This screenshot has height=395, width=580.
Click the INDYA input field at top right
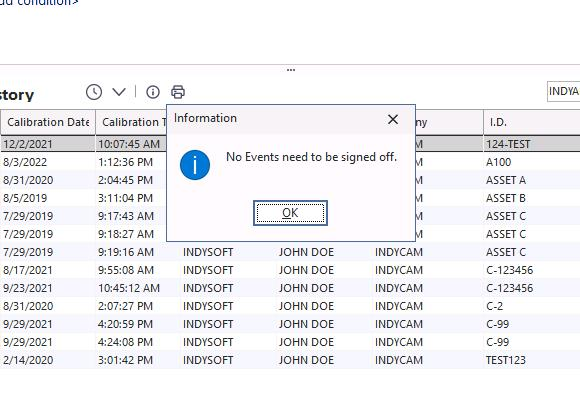click(x=563, y=91)
